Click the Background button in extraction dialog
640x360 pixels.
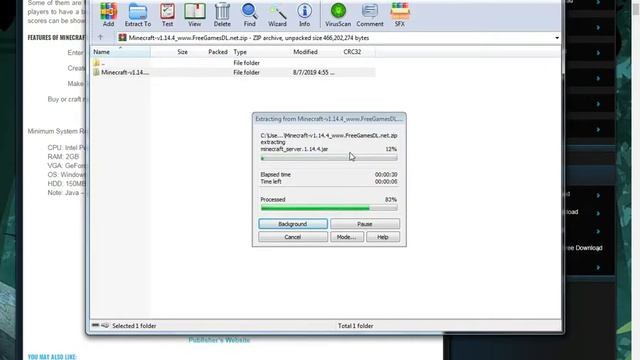(x=293, y=224)
